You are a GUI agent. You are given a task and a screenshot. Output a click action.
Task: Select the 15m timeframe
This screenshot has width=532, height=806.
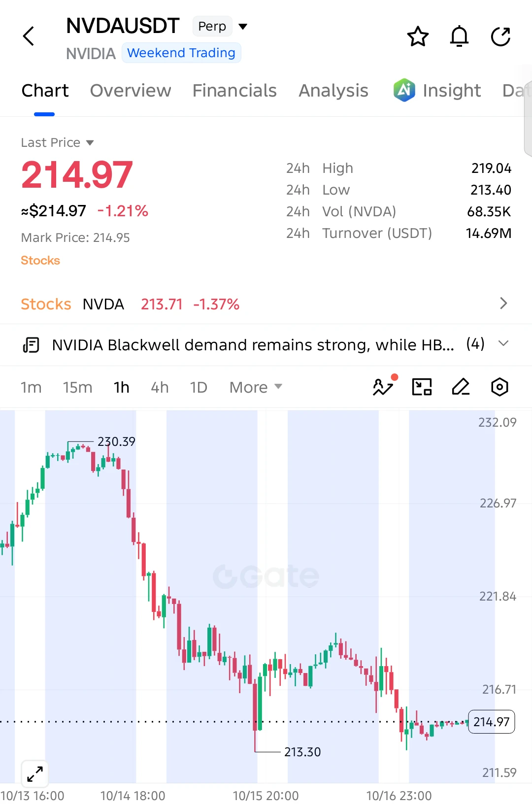pyautogui.click(x=77, y=387)
